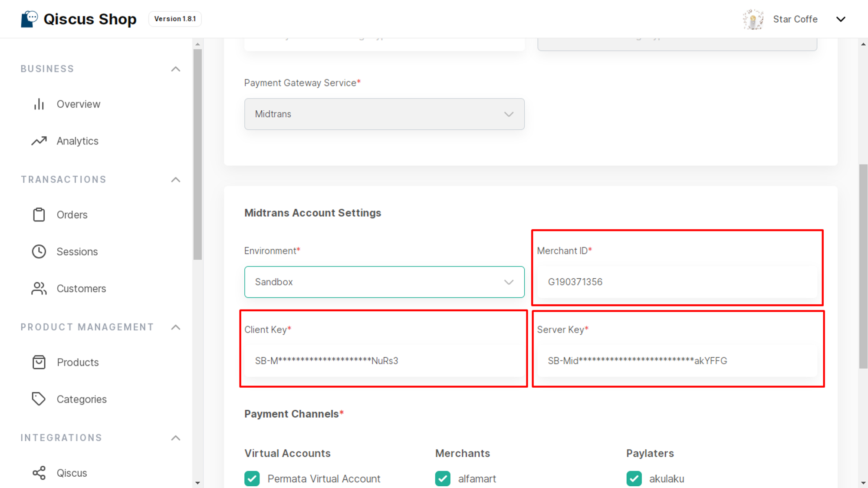
Task: Click the Midtrans Account Settings heading
Action: [312, 213]
